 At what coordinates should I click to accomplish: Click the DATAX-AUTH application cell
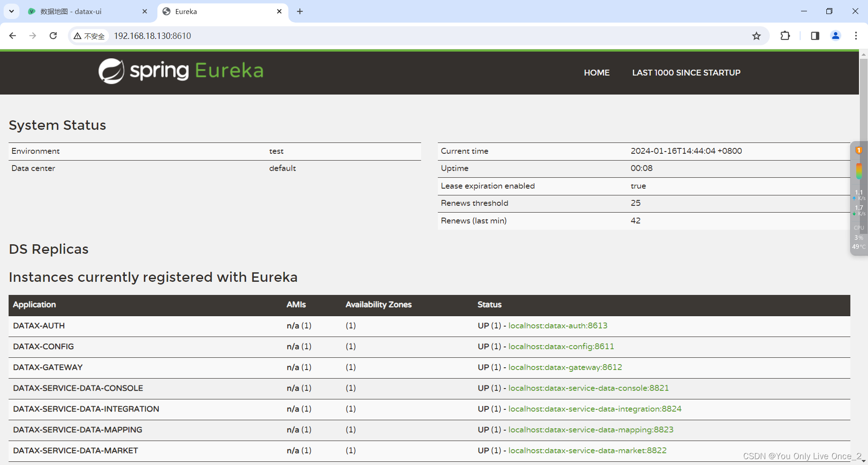point(39,326)
